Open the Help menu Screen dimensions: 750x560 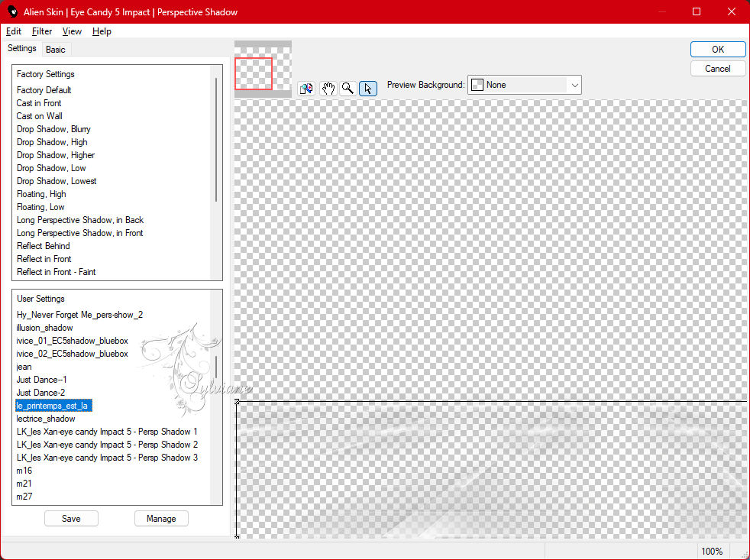102,31
